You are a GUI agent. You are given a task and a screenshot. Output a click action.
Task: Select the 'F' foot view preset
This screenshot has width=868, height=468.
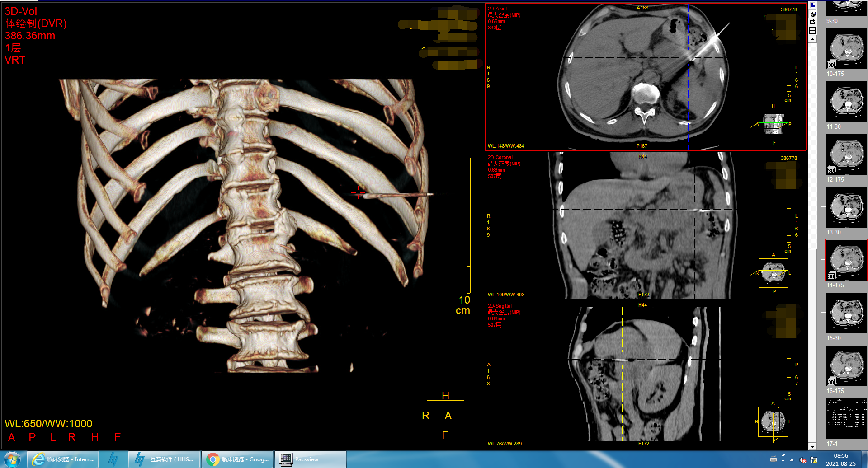[118, 437]
